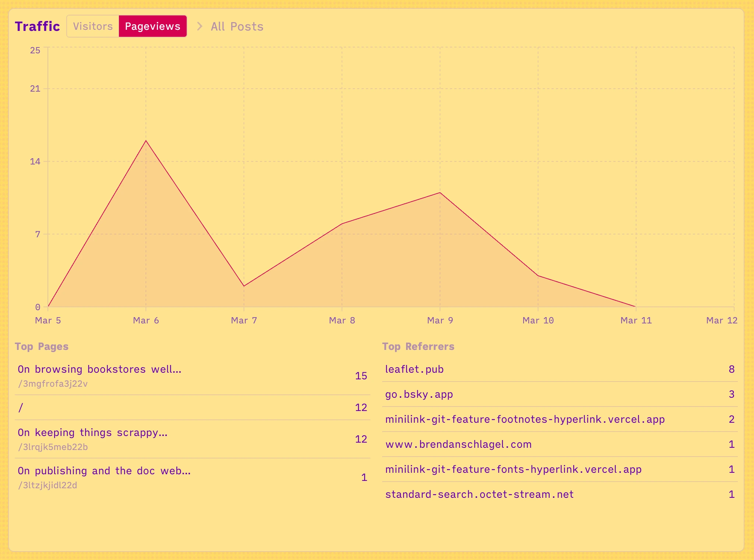Viewport: 754px width, 560px height.
Task: Click the chevron before All Posts
Action: (x=200, y=26)
